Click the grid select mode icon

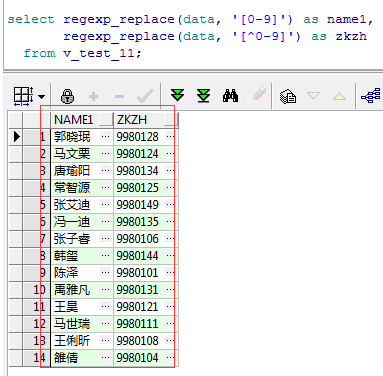pyautogui.click(x=23, y=96)
